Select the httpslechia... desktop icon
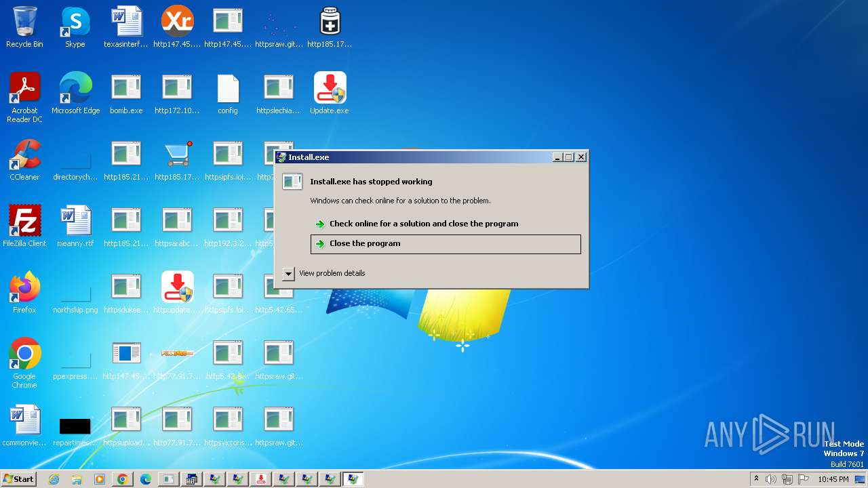The image size is (868, 488). click(x=279, y=94)
